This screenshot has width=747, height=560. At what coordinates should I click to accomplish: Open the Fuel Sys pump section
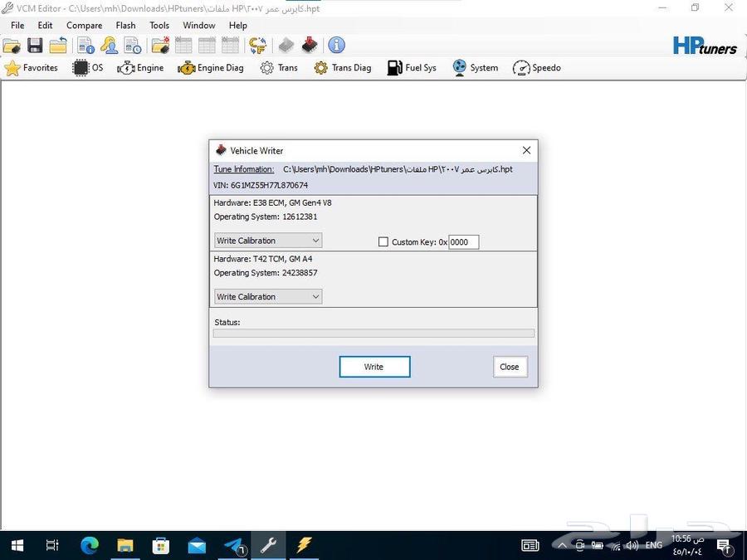[412, 68]
